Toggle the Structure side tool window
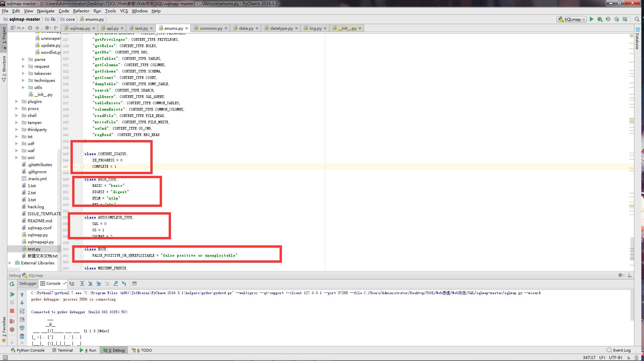This screenshot has width=644, height=361. [4, 68]
